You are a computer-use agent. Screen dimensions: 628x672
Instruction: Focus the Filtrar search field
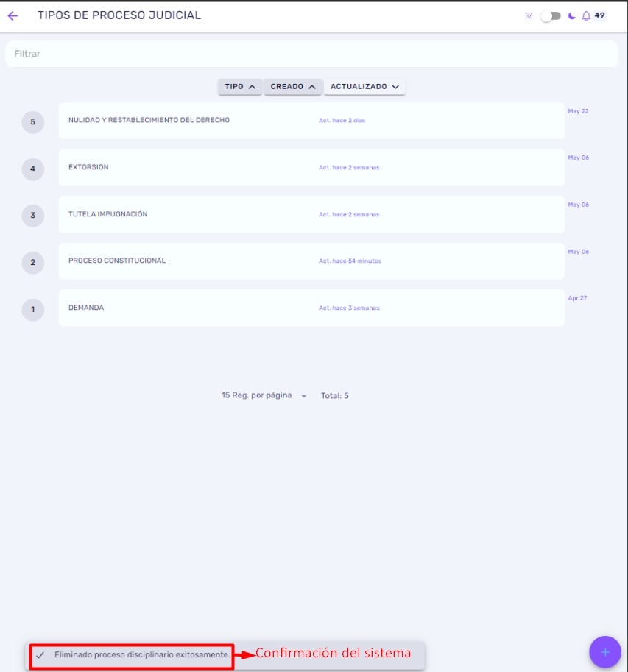click(x=311, y=54)
